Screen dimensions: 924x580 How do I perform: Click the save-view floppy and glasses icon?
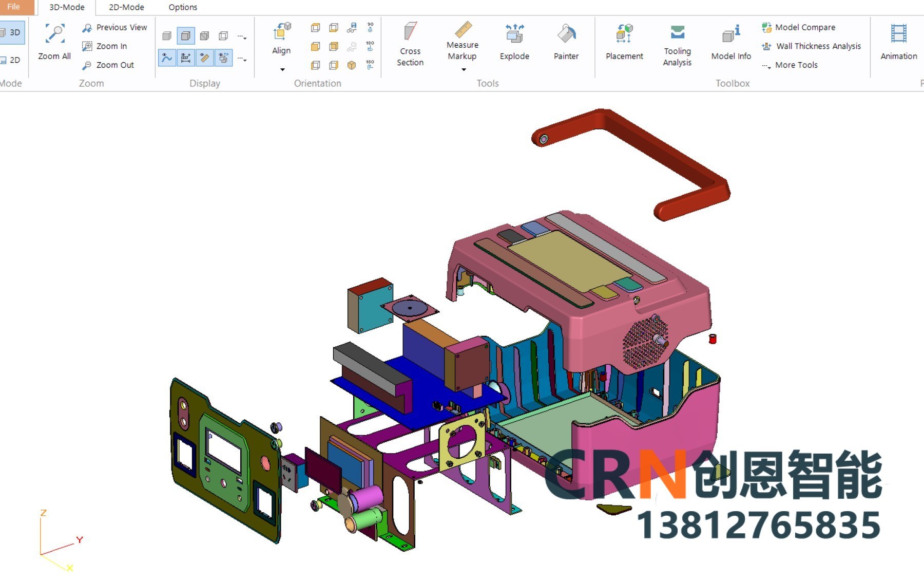tap(352, 28)
